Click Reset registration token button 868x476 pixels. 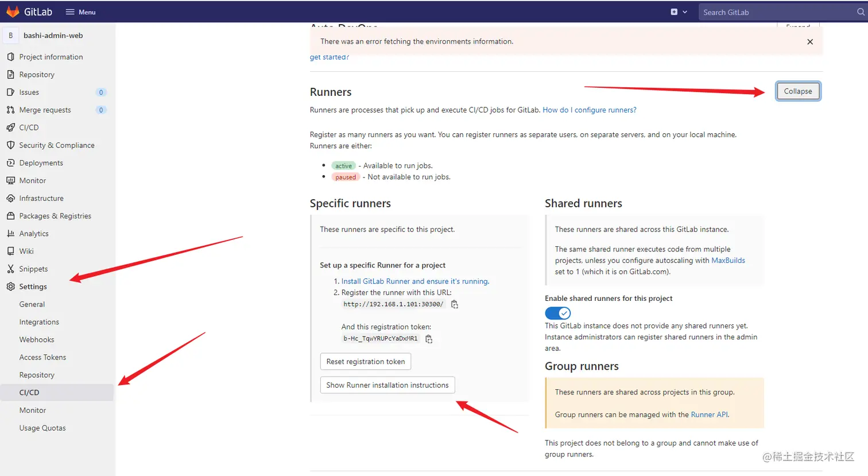point(366,362)
